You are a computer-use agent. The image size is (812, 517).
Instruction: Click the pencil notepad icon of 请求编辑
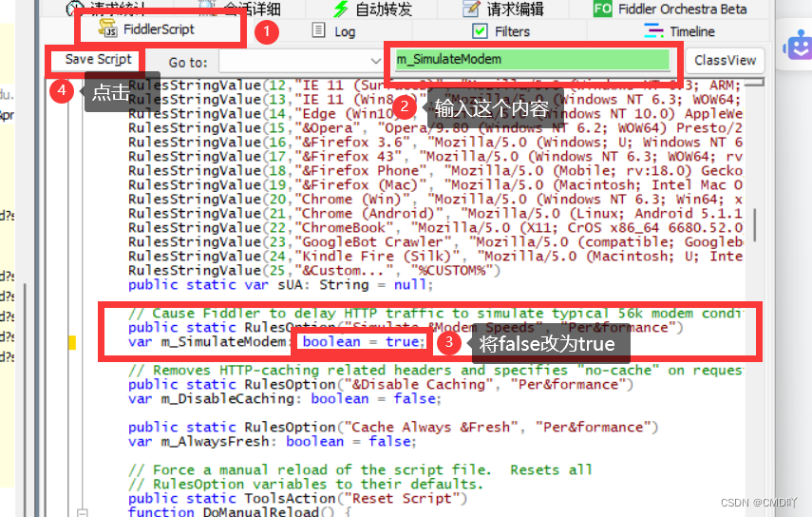tap(471, 8)
